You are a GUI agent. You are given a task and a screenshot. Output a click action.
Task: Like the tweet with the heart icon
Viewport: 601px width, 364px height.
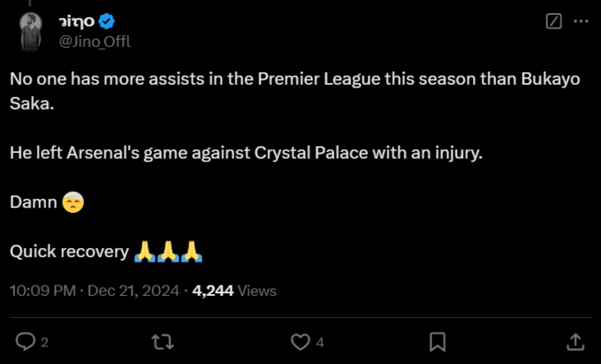300,341
